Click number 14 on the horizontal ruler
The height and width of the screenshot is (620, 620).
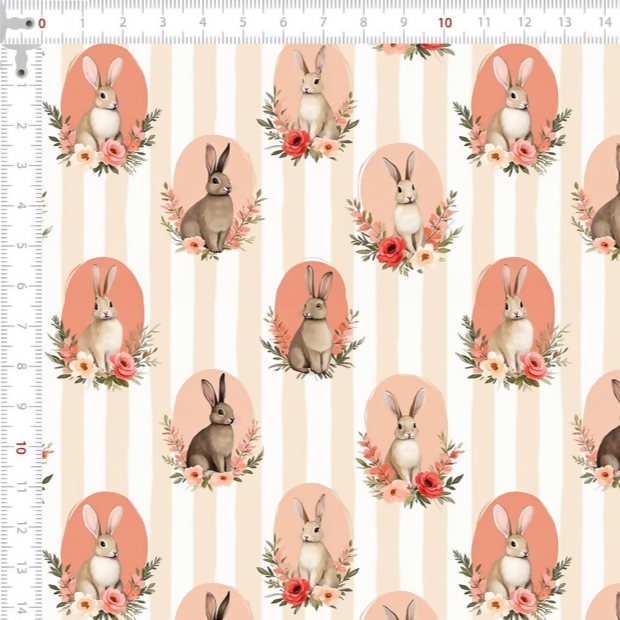tap(605, 22)
